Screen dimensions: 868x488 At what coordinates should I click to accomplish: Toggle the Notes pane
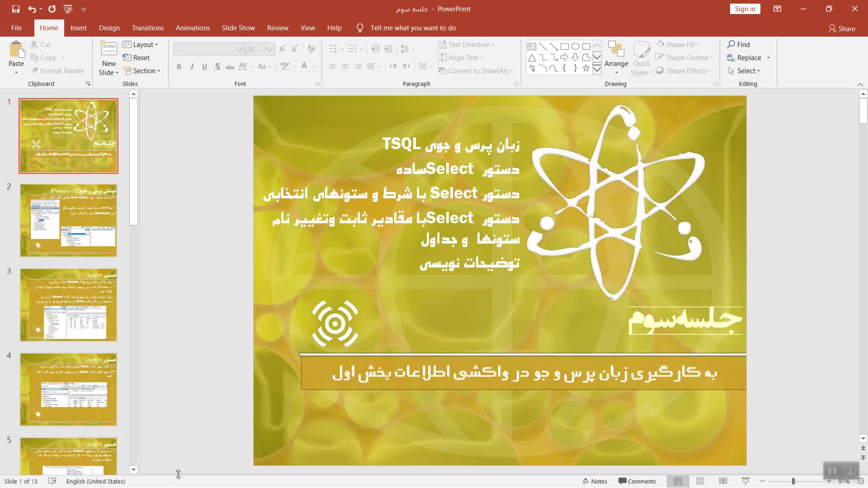pos(595,481)
